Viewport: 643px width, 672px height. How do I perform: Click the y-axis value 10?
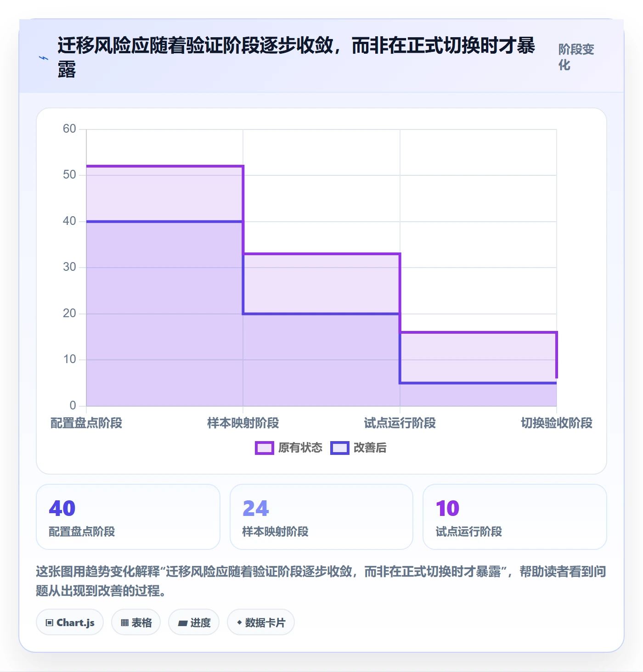69,359
